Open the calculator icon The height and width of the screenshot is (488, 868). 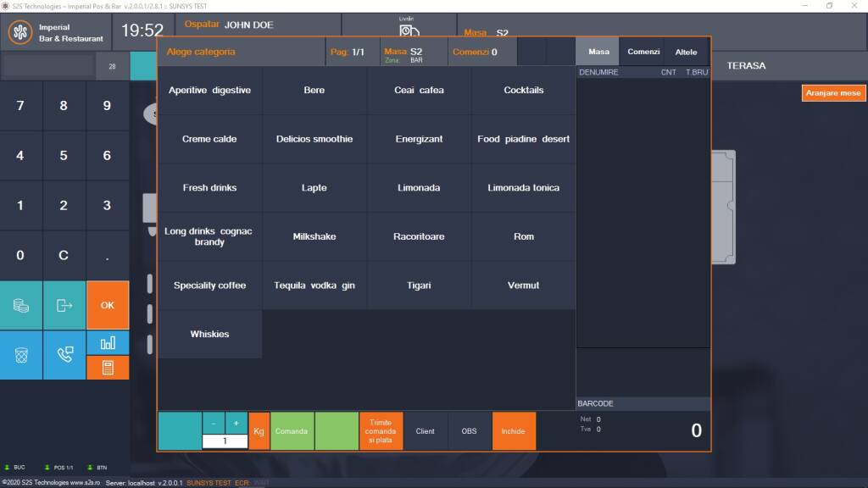click(x=108, y=367)
